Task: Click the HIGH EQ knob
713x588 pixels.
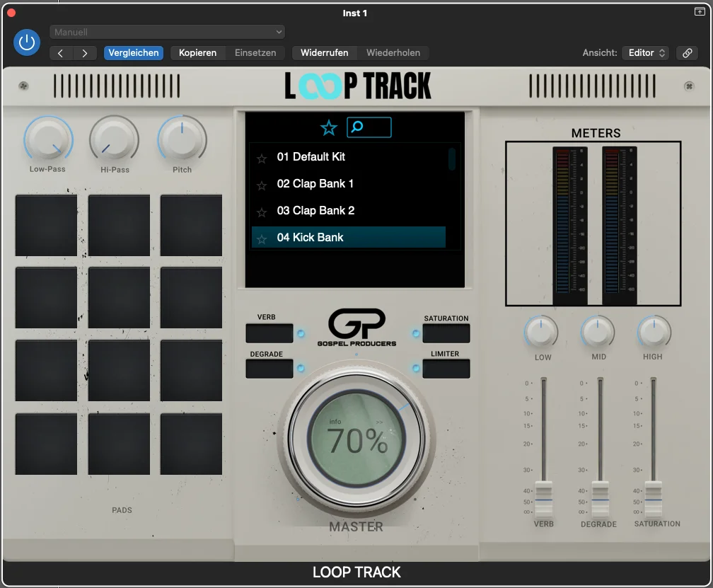Action: click(654, 333)
